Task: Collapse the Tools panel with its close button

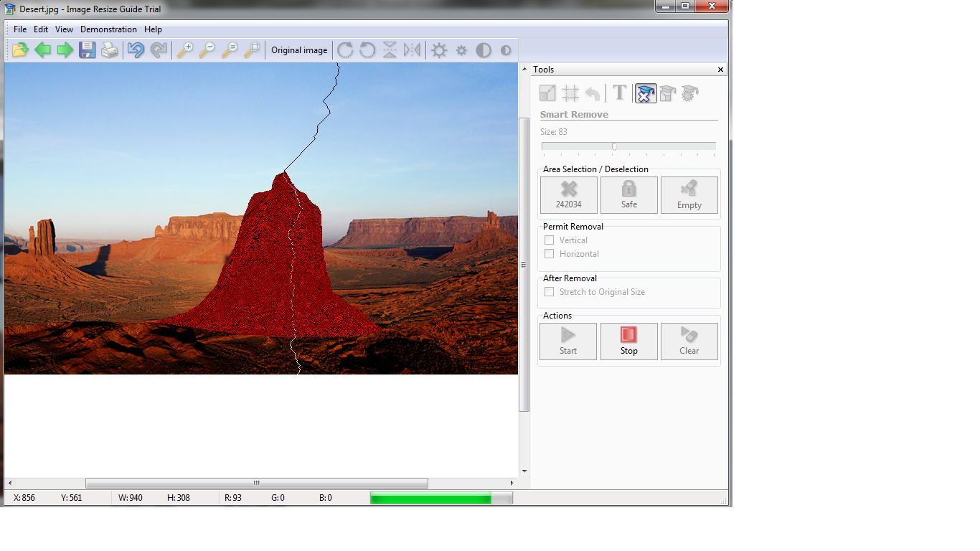Action: point(720,69)
